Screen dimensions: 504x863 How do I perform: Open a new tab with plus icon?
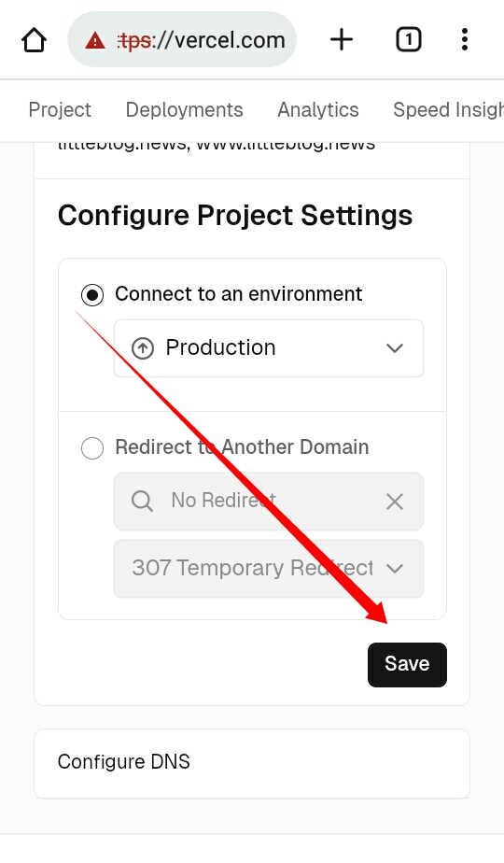click(x=342, y=40)
